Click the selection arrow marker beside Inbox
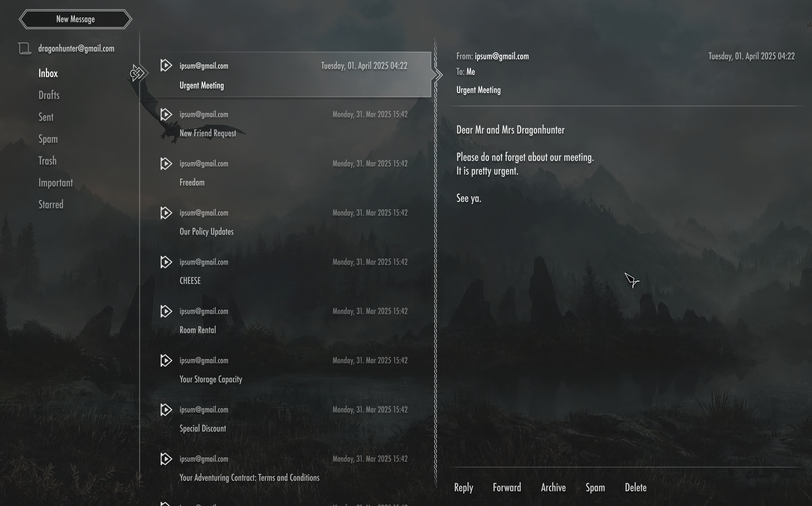 click(139, 73)
